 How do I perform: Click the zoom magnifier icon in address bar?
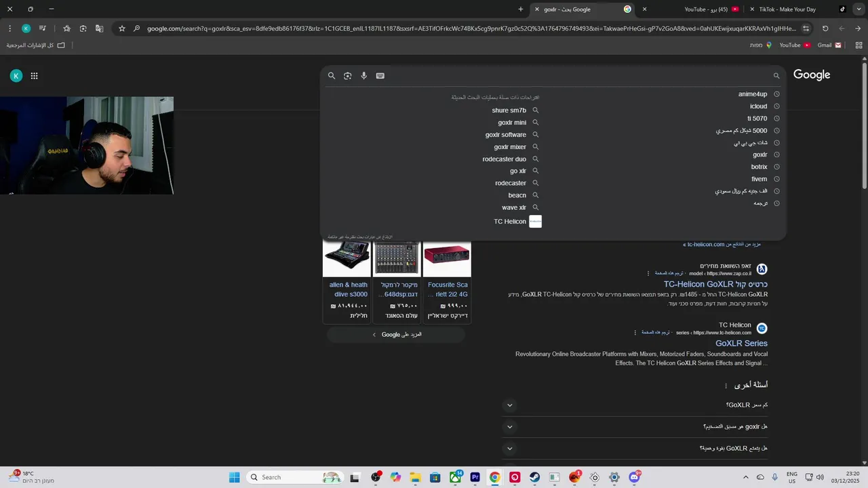coord(136,28)
